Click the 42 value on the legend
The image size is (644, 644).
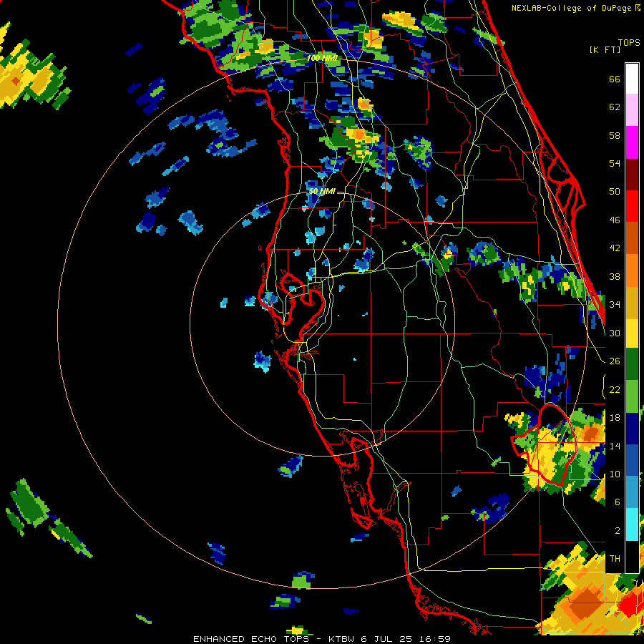(615, 248)
